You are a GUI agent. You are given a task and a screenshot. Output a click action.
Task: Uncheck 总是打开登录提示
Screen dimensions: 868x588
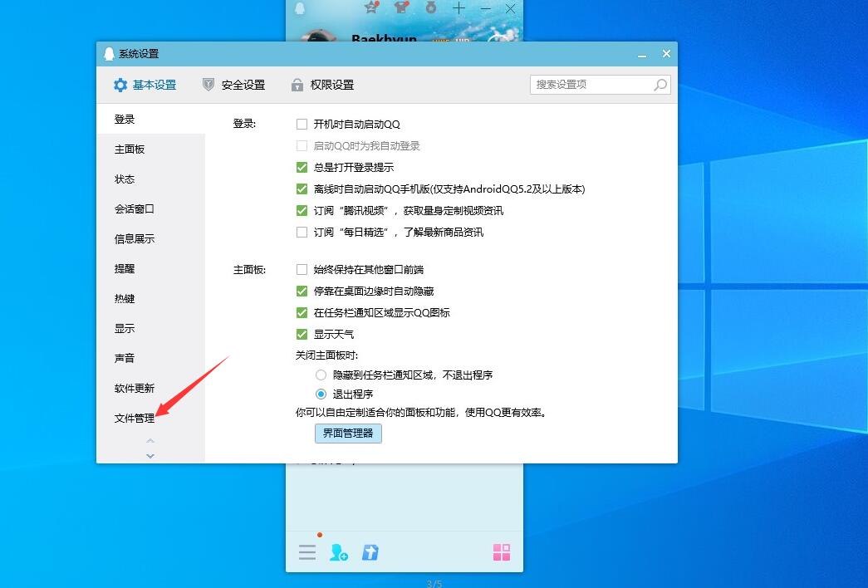(x=302, y=167)
